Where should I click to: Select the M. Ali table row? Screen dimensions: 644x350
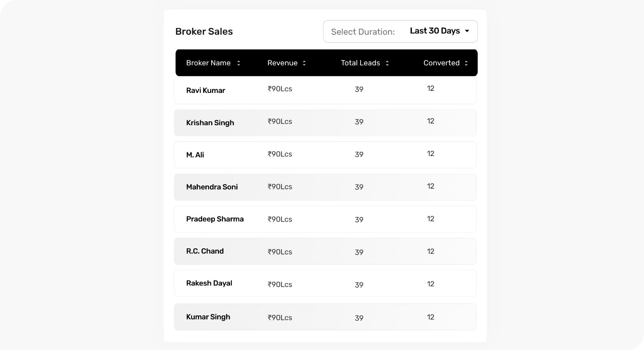click(325, 155)
